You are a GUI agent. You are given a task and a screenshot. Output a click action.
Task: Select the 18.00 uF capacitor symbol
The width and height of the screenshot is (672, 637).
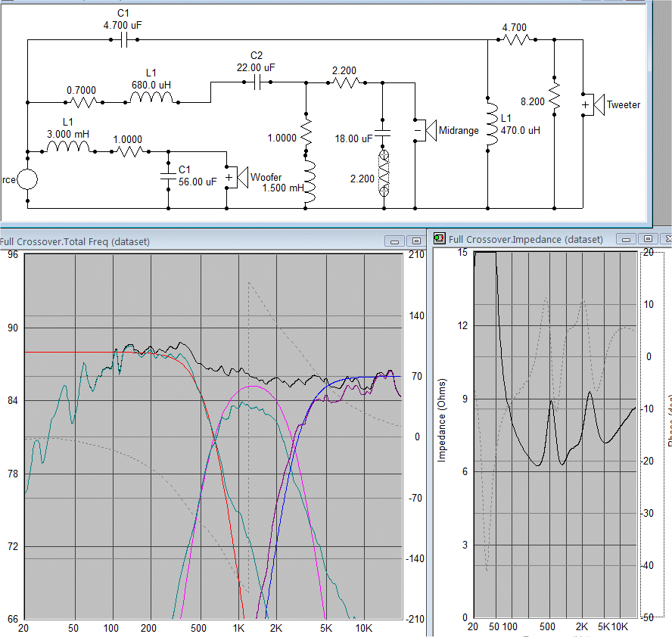[383, 133]
